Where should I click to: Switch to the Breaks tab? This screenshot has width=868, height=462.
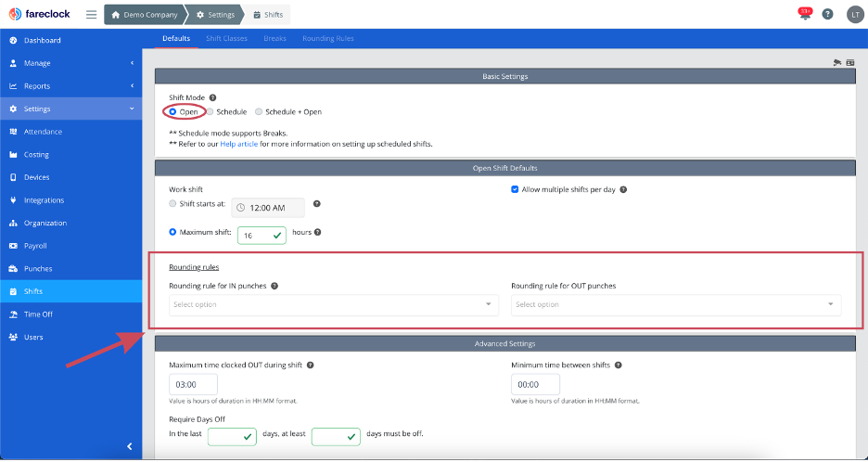[x=274, y=39]
